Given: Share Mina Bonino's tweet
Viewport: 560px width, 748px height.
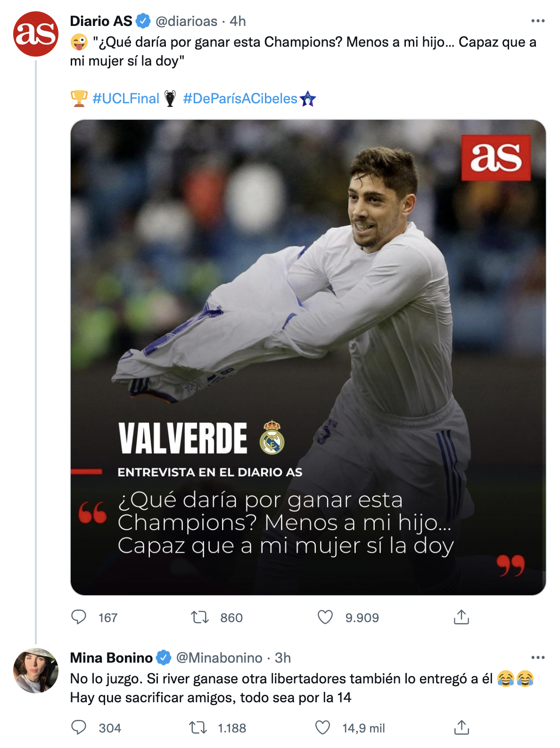Looking at the screenshot, I should 461,728.
